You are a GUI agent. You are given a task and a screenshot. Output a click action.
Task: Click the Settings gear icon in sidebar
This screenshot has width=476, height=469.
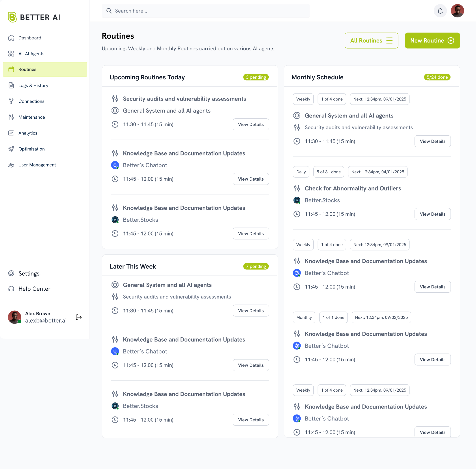tap(11, 273)
